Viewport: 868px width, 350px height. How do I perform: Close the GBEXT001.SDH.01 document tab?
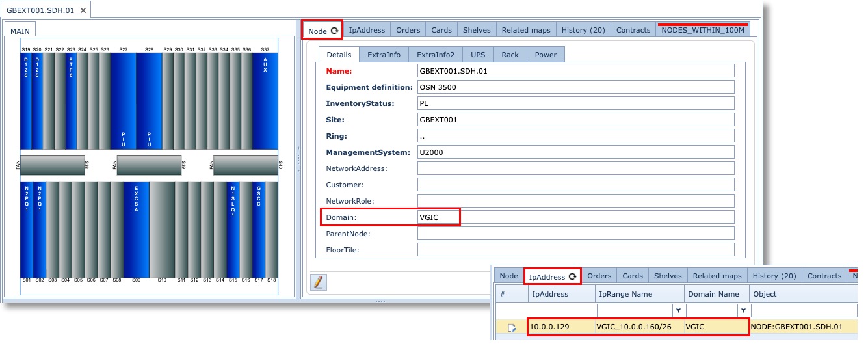click(x=83, y=10)
